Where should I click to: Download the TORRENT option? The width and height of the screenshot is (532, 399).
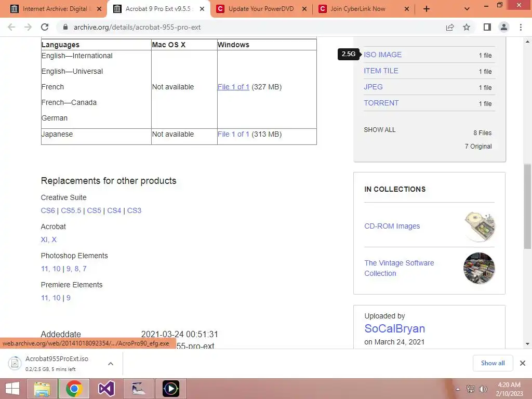(381, 103)
